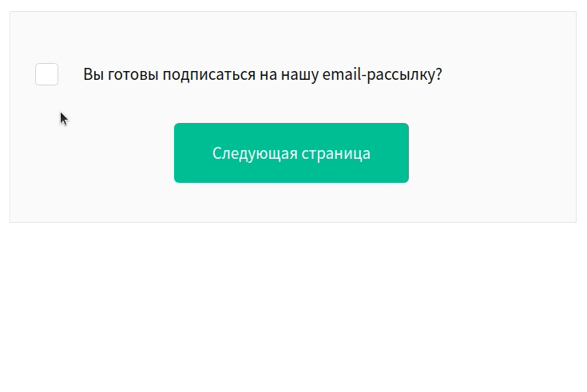Image resolution: width=587 pixels, height=392 pixels.
Task: Proceed using the 'Следующая страница' control
Action: pos(292,152)
